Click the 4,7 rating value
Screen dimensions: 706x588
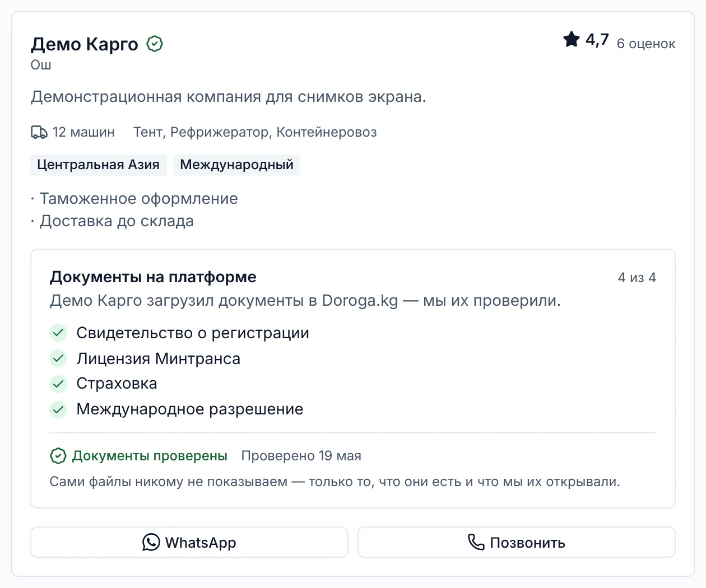[x=597, y=40]
